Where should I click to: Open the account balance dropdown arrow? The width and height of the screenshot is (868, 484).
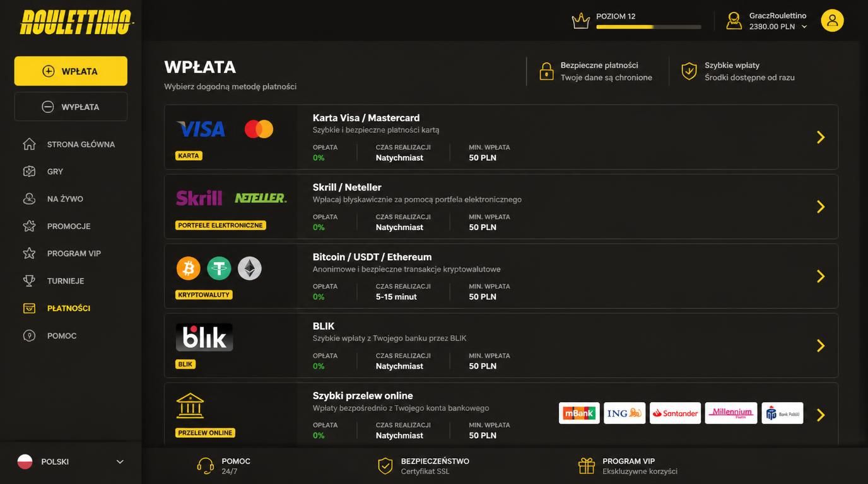tap(804, 27)
